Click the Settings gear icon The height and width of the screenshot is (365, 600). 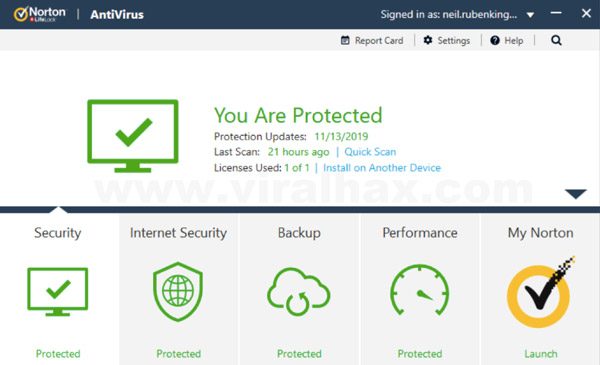[428, 40]
